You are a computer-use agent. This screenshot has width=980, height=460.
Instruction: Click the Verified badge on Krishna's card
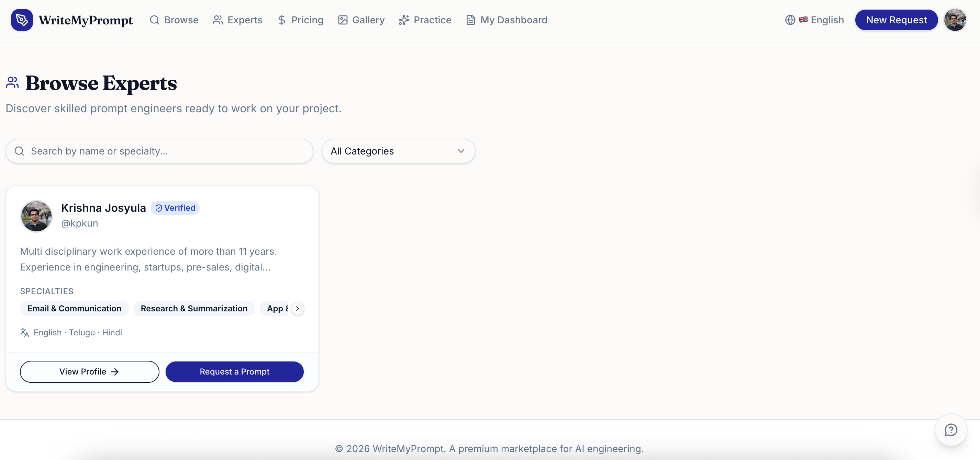click(x=175, y=208)
